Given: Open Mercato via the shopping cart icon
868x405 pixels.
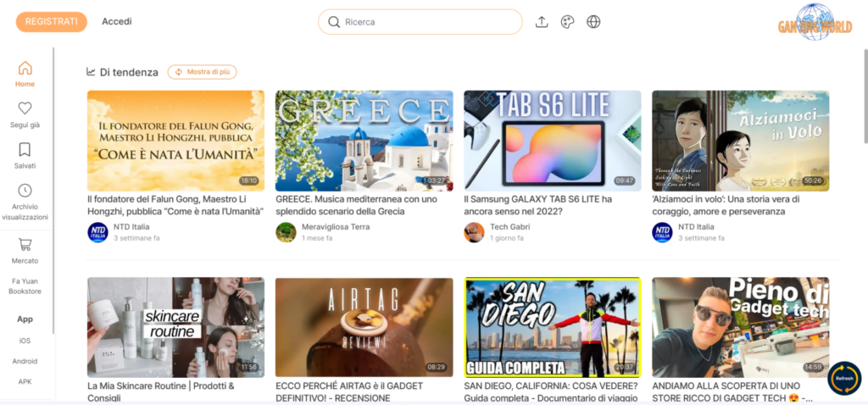Looking at the screenshot, I should (x=25, y=244).
